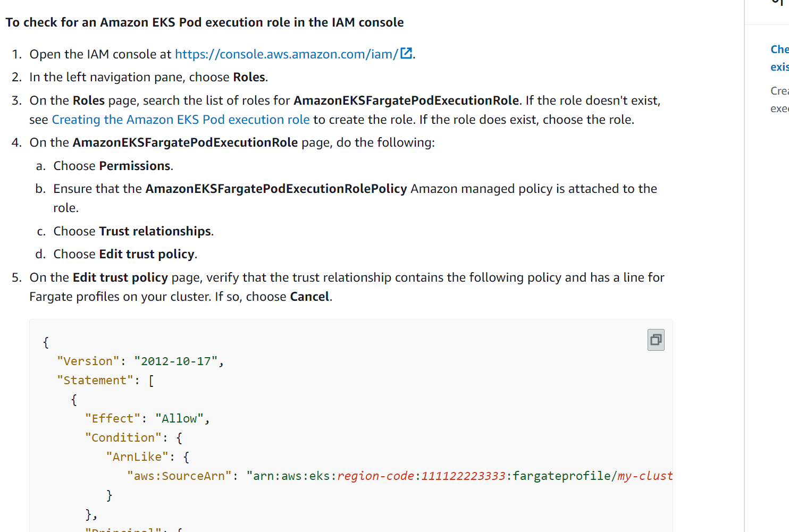Screen dimensions: 789x532
Task: Open the partially visible right sidebar link
Action: [x=779, y=58]
